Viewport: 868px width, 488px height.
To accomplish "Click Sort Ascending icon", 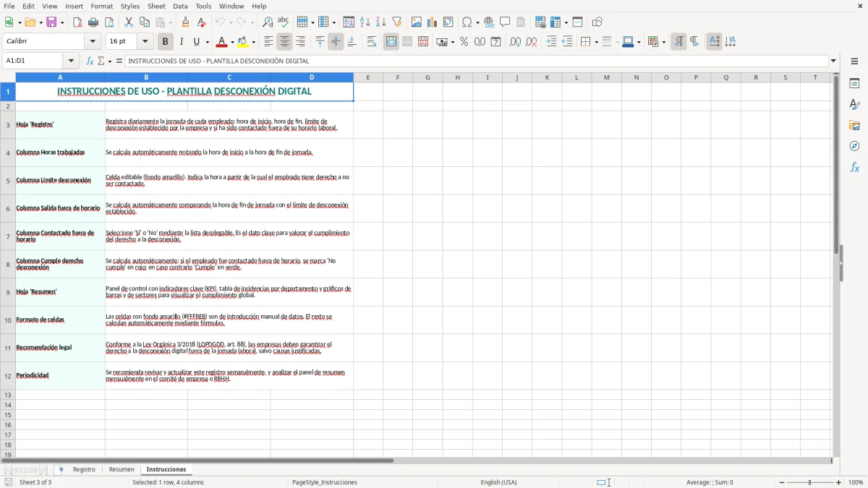I will pyautogui.click(x=365, y=22).
